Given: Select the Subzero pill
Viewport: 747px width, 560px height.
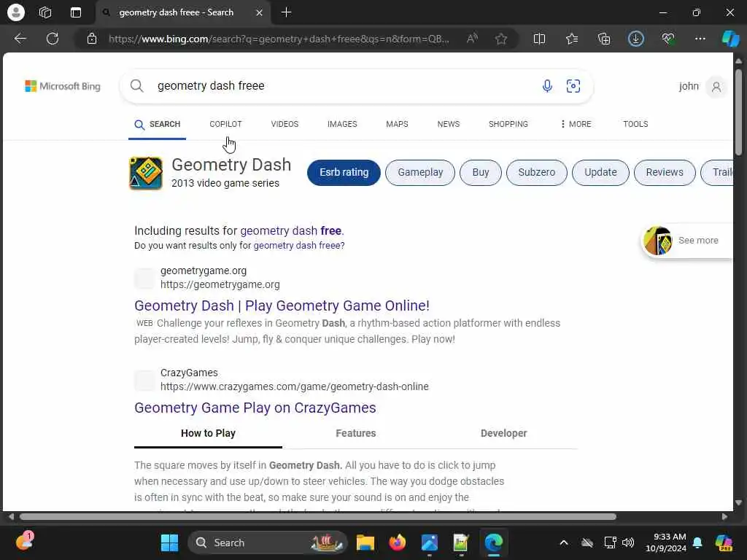Looking at the screenshot, I should [536, 172].
